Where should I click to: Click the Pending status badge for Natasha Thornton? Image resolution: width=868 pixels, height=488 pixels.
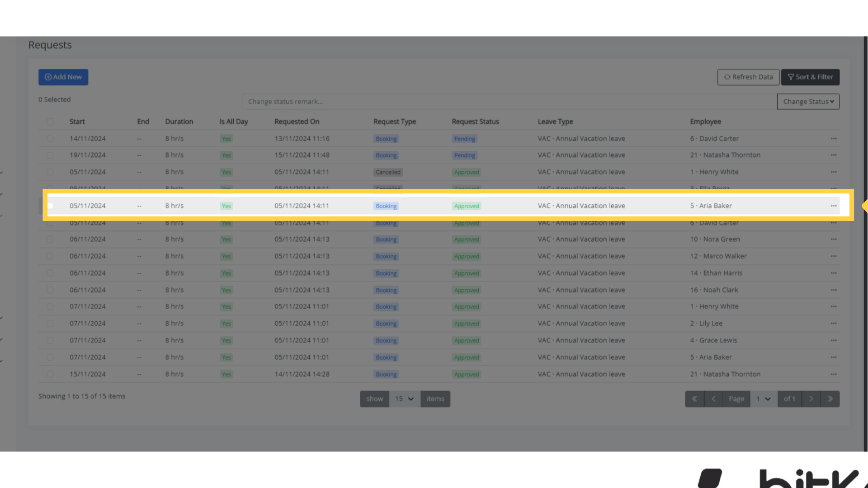coord(464,155)
